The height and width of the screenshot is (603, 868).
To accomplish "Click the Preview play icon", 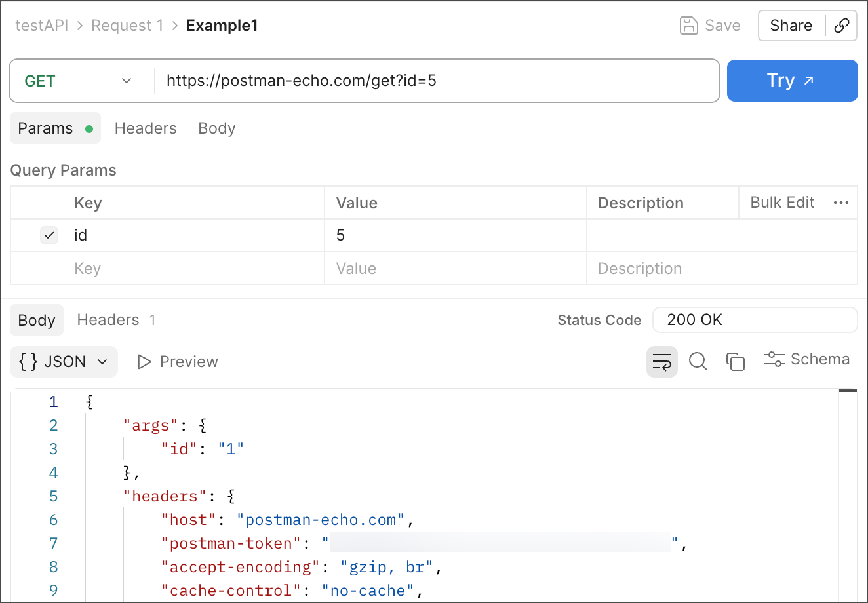I will (144, 362).
